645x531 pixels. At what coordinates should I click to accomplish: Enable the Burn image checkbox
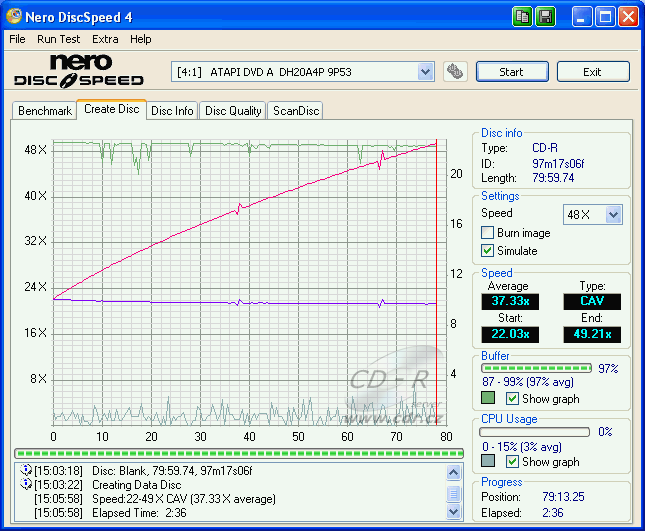pyautogui.click(x=487, y=233)
